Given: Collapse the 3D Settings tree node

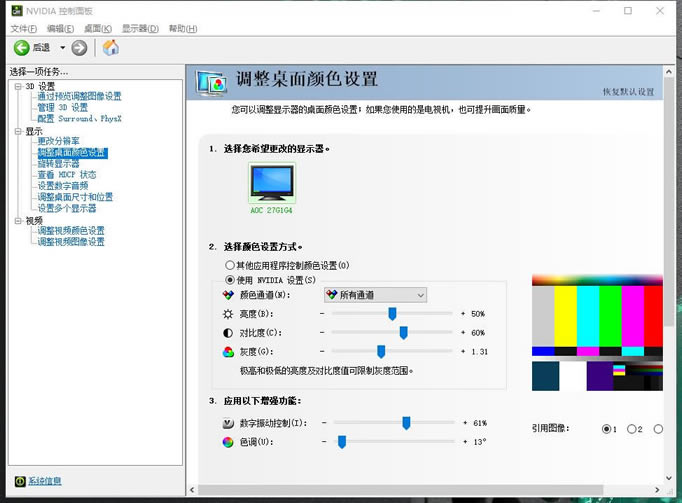Looking at the screenshot, I should [x=18, y=86].
